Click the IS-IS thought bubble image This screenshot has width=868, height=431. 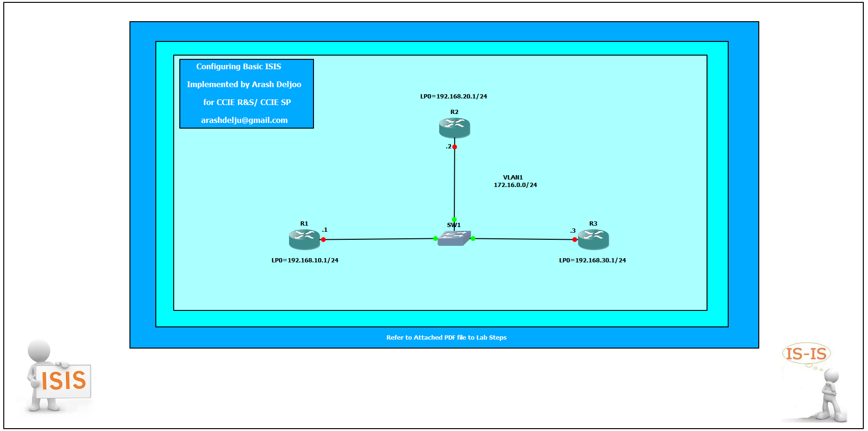pos(807,354)
